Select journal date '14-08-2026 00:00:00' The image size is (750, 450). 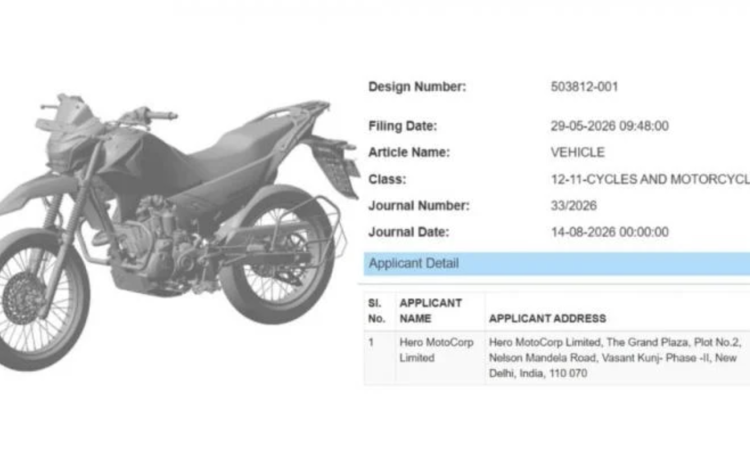pyautogui.click(x=609, y=232)
